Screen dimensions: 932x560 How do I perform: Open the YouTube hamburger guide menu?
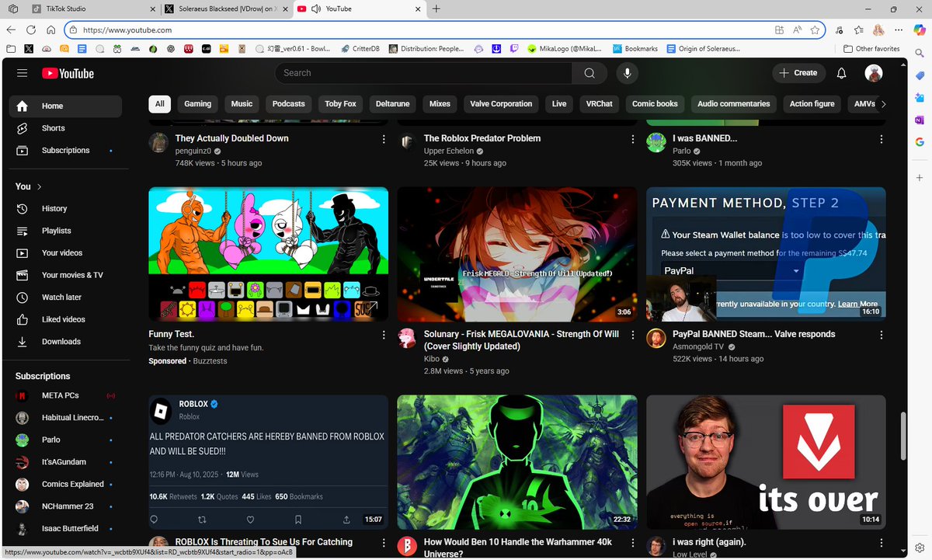point(22,73)
